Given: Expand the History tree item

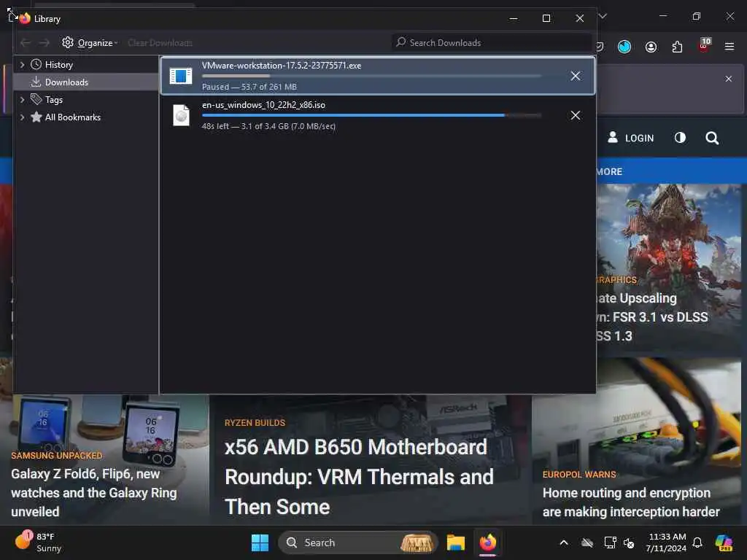Looking at the screenshot, I should [x=22, y=65].
